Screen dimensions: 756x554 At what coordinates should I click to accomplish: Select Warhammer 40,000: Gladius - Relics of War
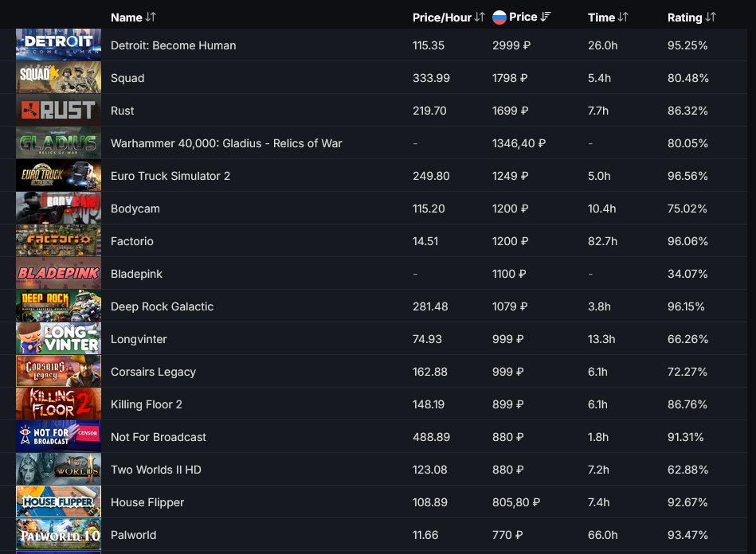(226, 143)
